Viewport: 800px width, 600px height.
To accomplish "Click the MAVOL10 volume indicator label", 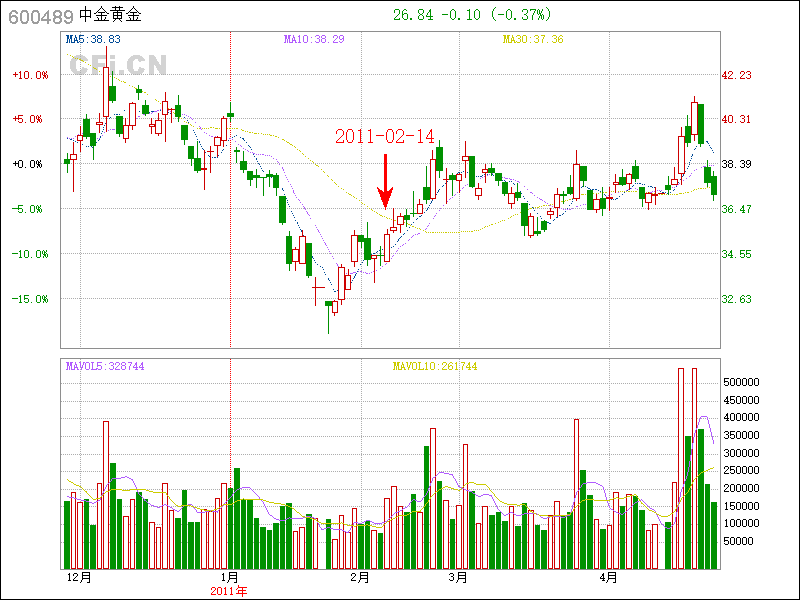I will click(x=435, y=367).
